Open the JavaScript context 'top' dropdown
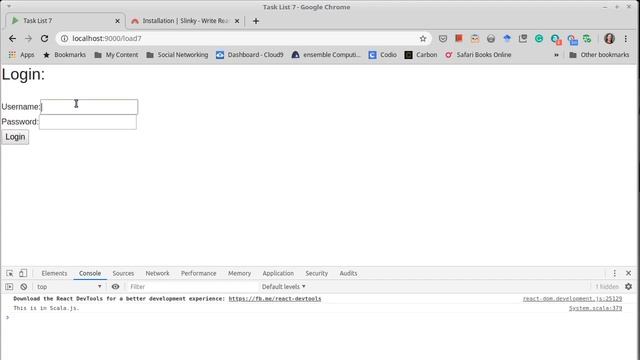Screen dimensions: 640x360 69,287
